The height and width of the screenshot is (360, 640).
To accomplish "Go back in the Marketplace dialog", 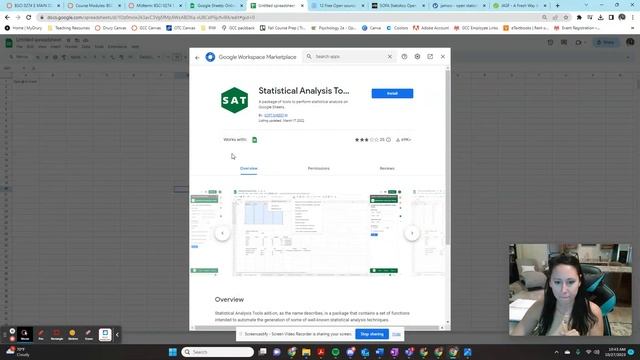I will 198,58.
